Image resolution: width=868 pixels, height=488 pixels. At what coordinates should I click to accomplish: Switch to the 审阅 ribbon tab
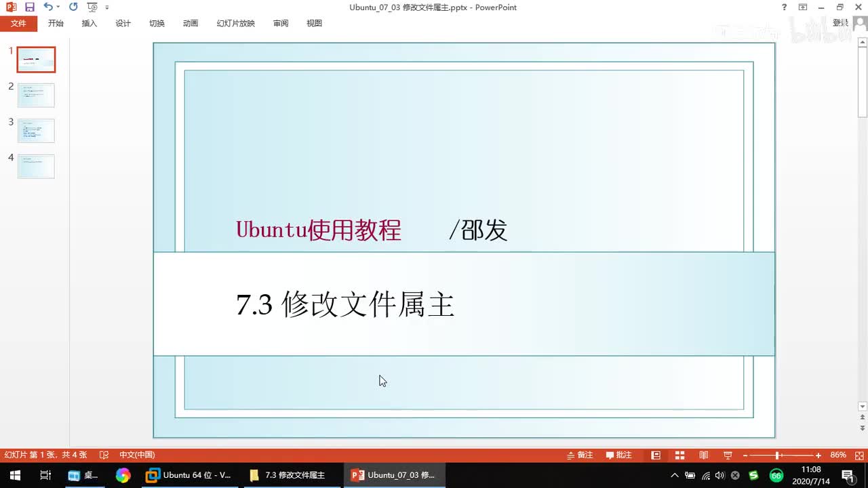click(x=281, y=23)
